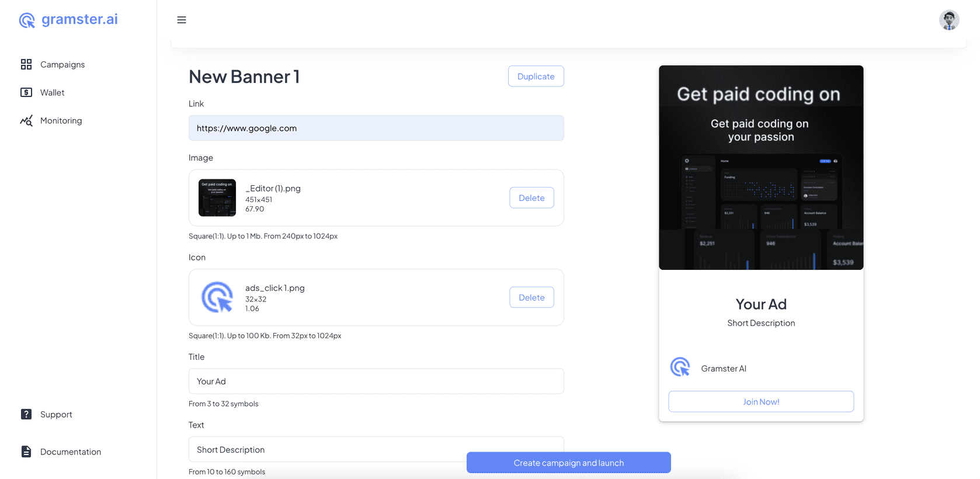This screenshot has width=980, height=479.
Task: Delete the _Editor (1).png image
Action: [x=531, y=198]
